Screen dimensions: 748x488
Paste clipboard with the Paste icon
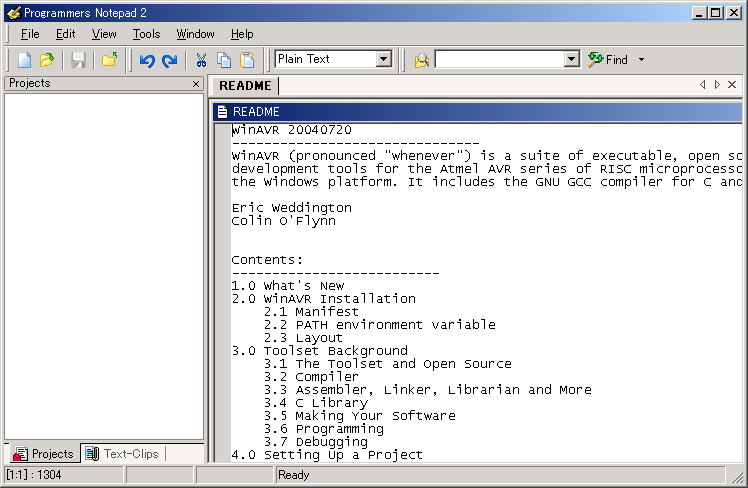point(247,60)
